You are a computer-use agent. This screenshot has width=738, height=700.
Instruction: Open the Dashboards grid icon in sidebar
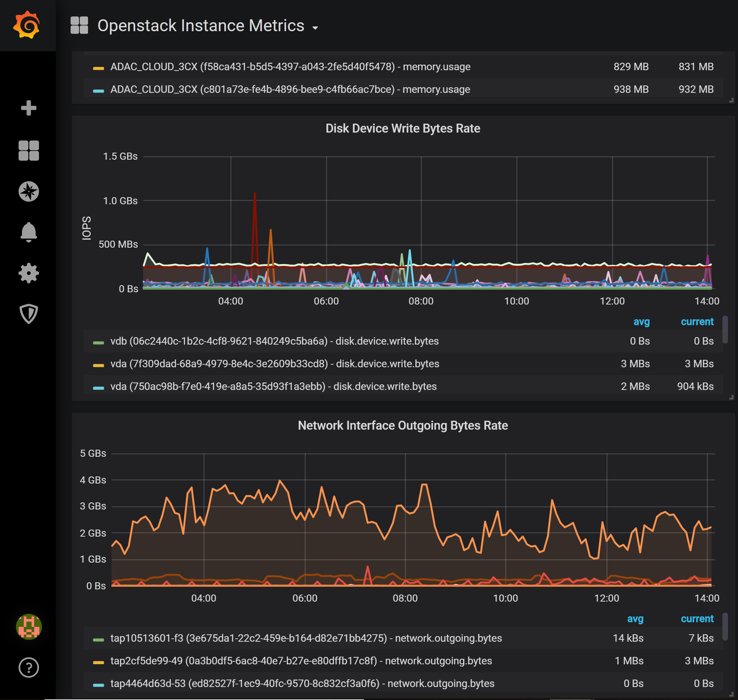point(29,150)
